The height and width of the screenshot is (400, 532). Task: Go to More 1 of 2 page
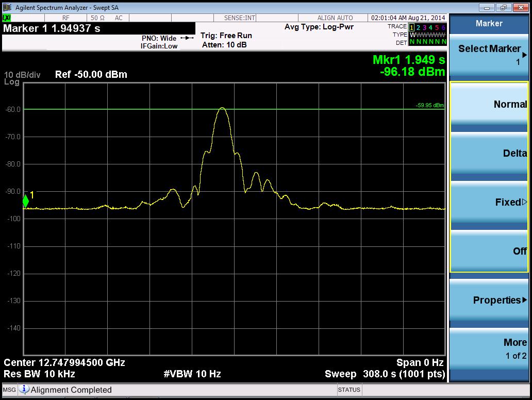pyautogui.click(x=489, y=348)
